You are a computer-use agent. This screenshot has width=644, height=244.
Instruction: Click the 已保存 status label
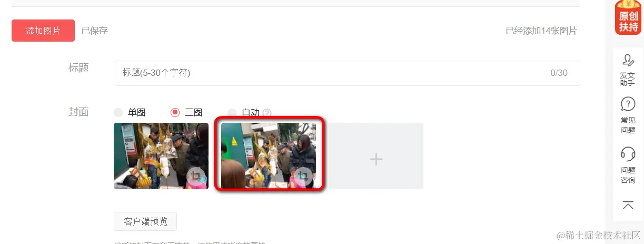95,31
